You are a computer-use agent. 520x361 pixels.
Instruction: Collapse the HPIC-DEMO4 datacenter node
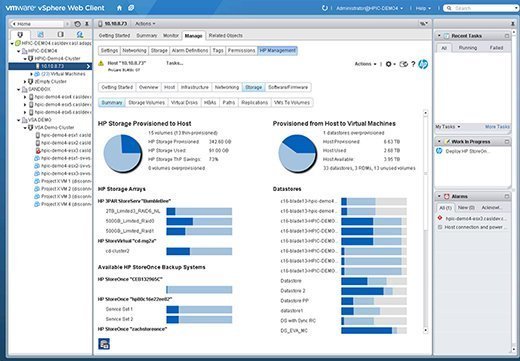[x=19, y=51]
